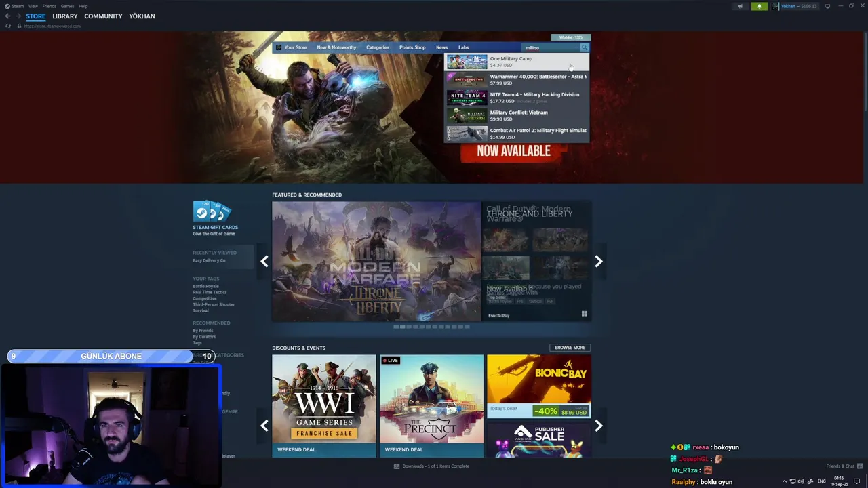The width and height of the screenshot is (868, 488).
Task: Open the News store link
Action: 441,47
